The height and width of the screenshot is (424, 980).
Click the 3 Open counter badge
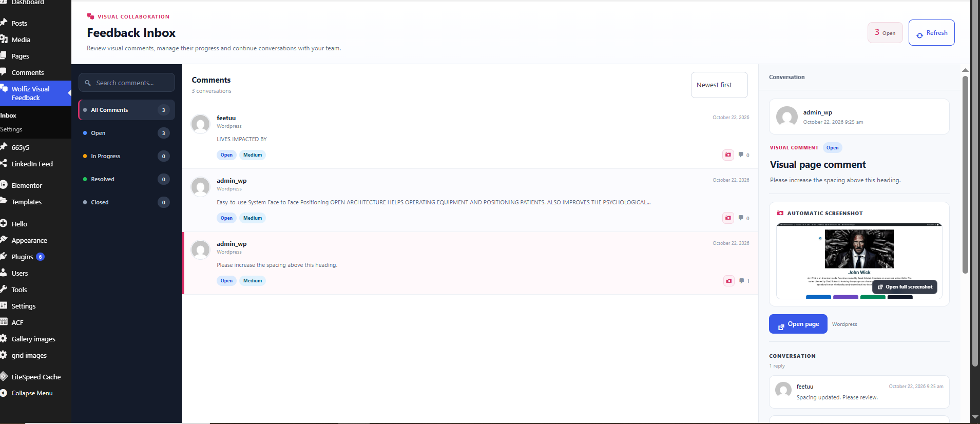point(885,33)
